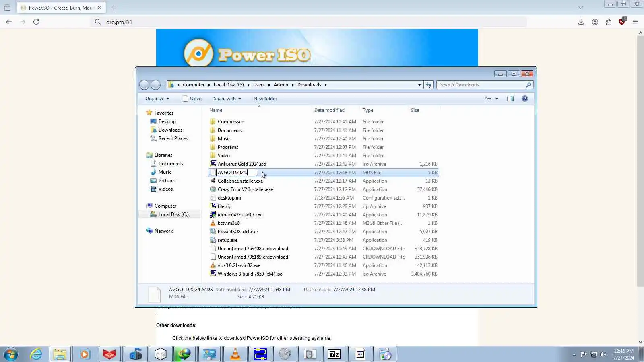The image size is (644, 362).
Task: Select the Users breadcrumb segment
Action: 259,85
